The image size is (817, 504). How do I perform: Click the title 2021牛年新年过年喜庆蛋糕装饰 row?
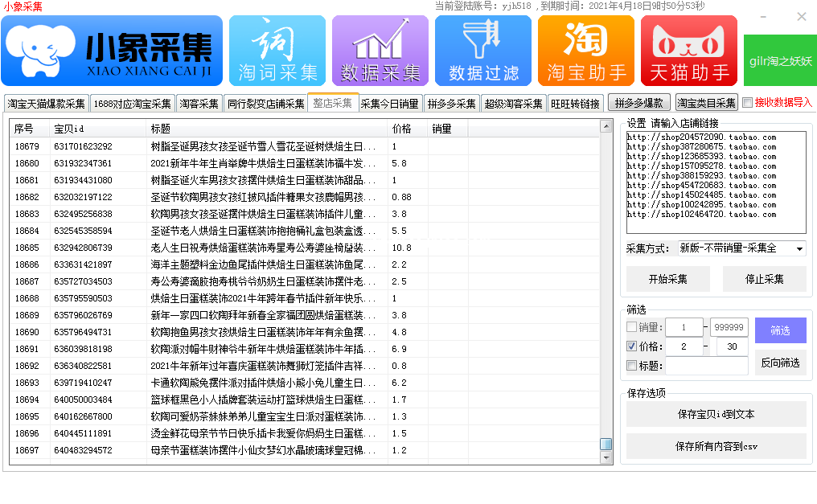[x=263, y=366]
